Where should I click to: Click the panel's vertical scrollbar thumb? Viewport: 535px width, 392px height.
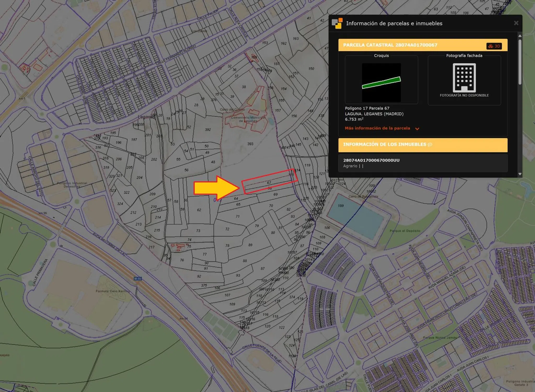[520, 61]
